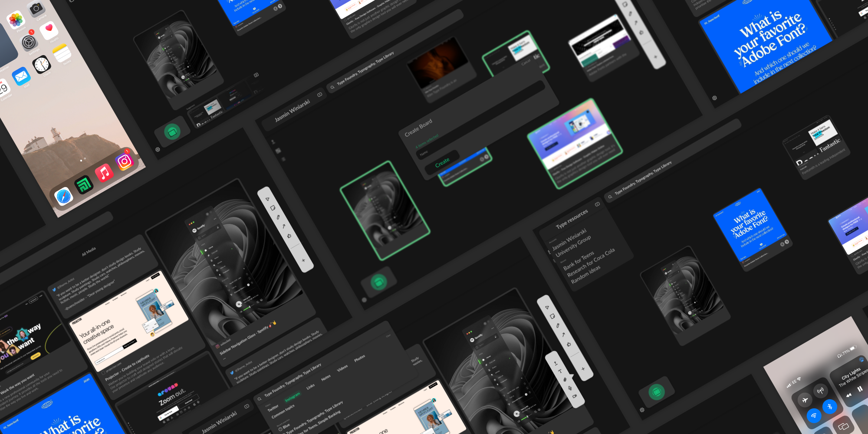The width and height of the screenshot is (868, 434).
Task: Select the pointer tool beside the Sidebar Navigation Glass artwork
Action: click(x=267, y=199)
